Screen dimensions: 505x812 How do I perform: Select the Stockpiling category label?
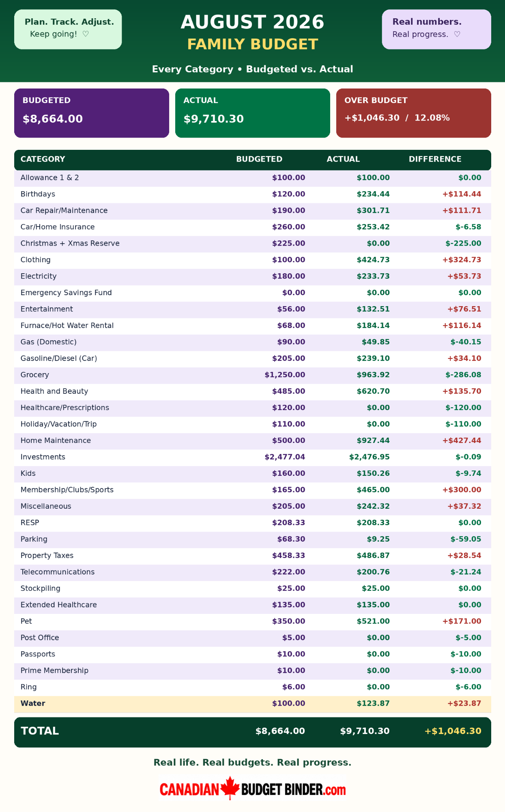coord(41,588)
